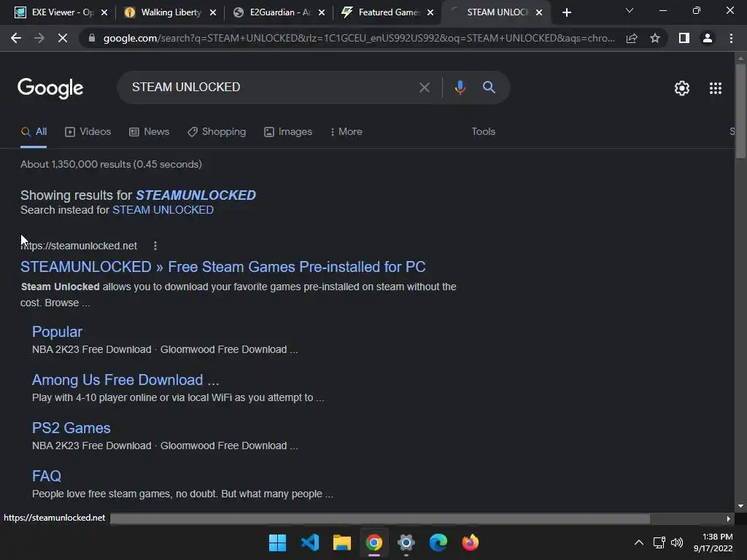747x560 pixels.
Task: Click the address bar URL
Action: [359, 38]
